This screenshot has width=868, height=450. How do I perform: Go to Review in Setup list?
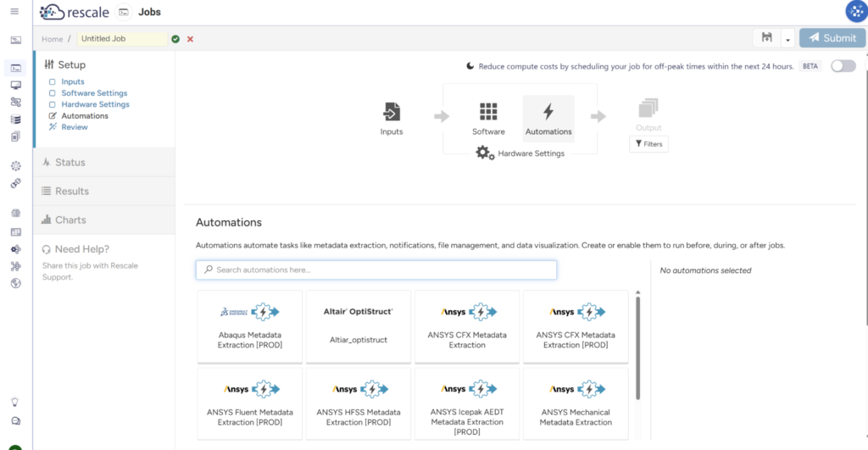(75, 127)
